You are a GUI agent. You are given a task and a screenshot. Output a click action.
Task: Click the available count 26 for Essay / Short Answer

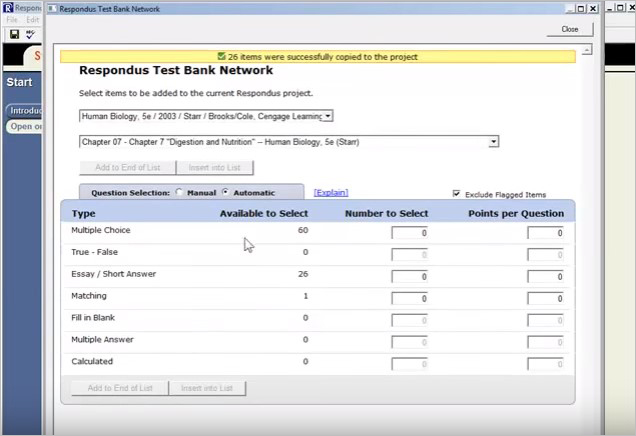pos(303,274)
